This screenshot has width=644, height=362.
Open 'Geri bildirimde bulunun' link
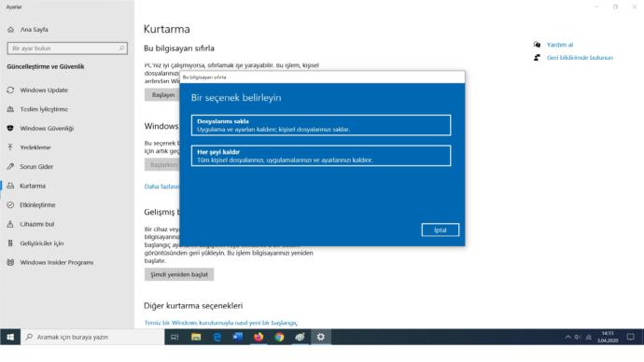[580, 58]
